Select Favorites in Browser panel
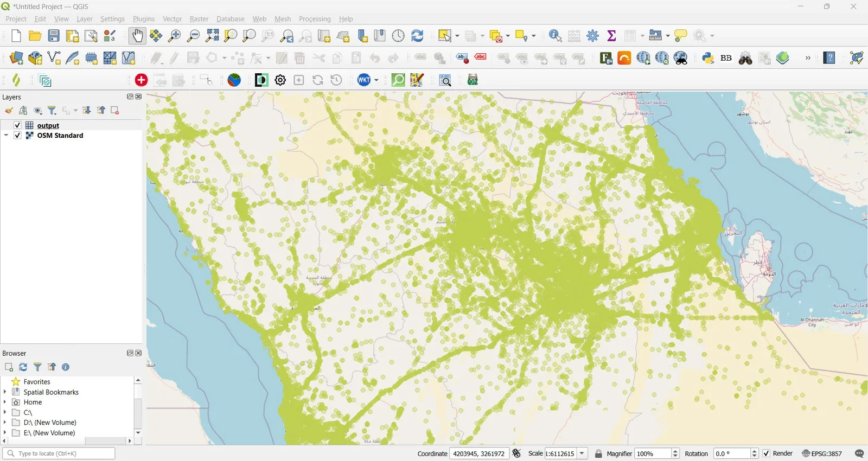The width and height of the screenshot is (868, 461). point(37,382)
